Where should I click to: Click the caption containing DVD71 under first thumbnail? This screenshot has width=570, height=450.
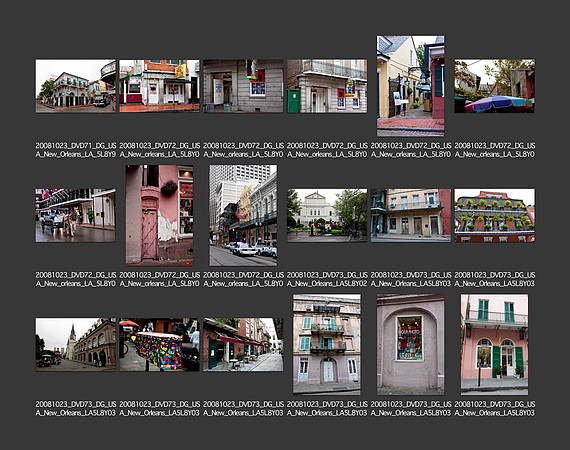pyautogui.click(x=76, y=150)
